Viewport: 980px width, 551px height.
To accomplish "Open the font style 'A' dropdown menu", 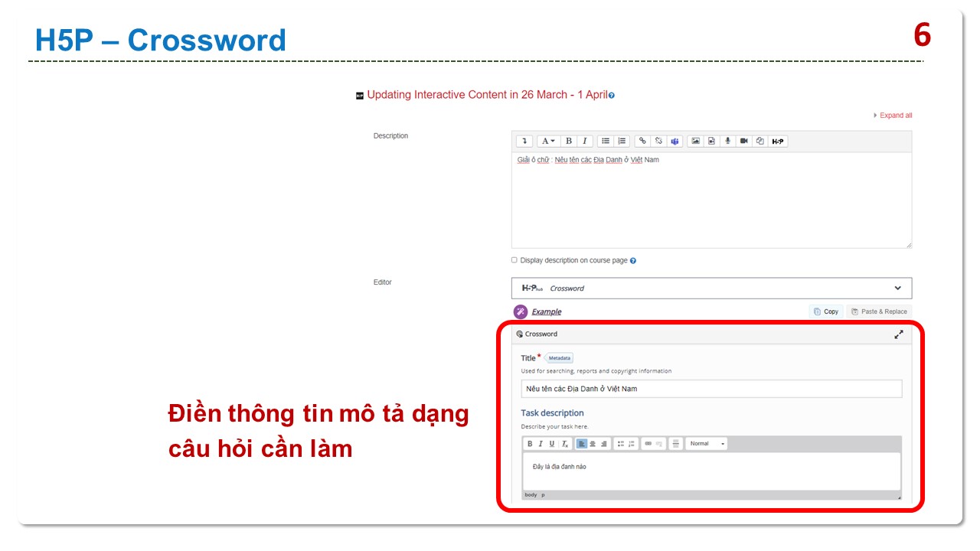I will (x=547, y=141).
